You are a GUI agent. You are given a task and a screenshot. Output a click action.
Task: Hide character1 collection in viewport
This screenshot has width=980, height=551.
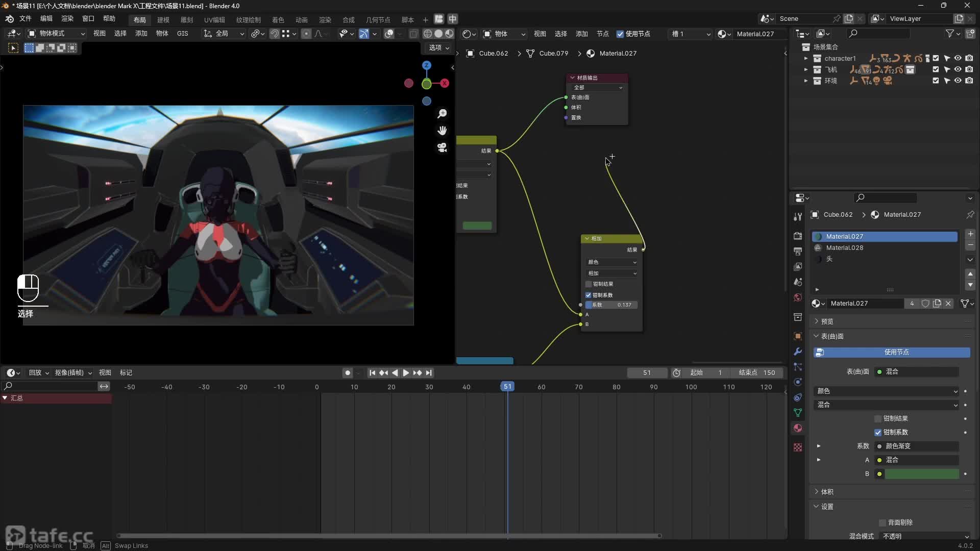[x=958, y=58]
